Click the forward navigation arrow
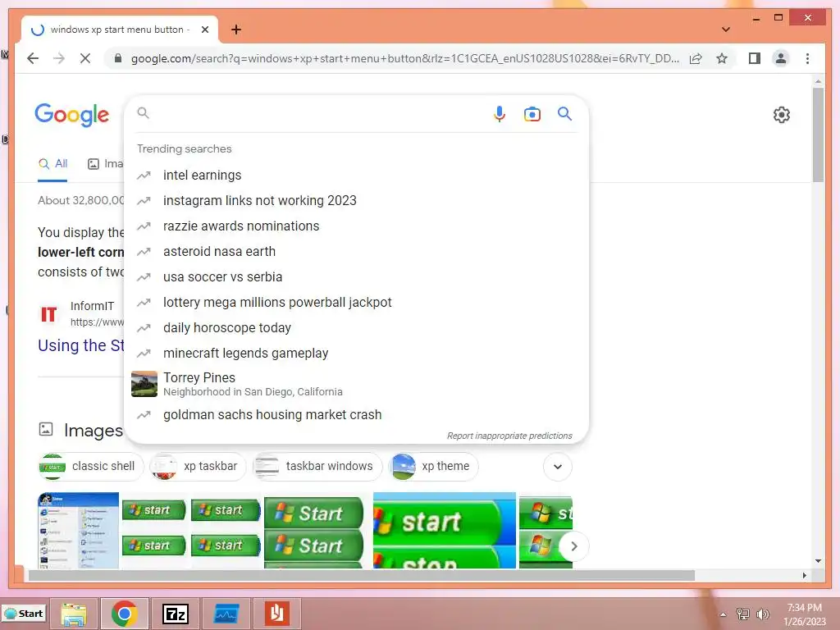The image size is (840, 630). (59, 58)
